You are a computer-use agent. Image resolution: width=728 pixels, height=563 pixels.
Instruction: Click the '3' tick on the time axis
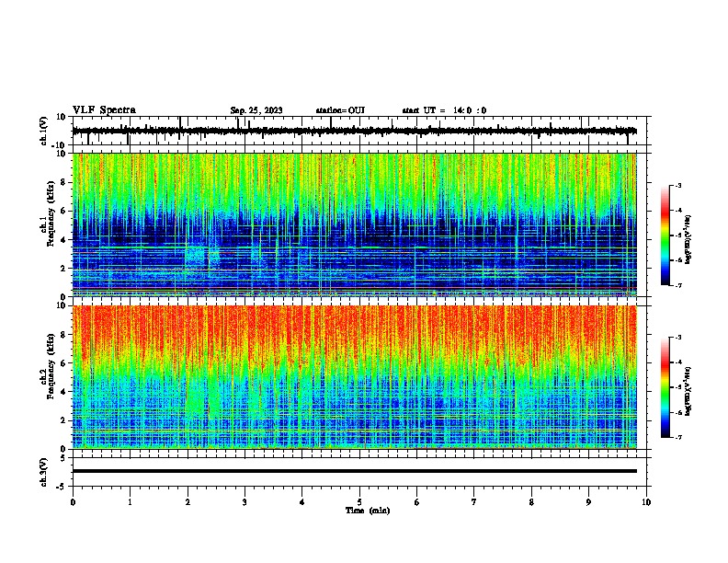(x=245, y=502)
